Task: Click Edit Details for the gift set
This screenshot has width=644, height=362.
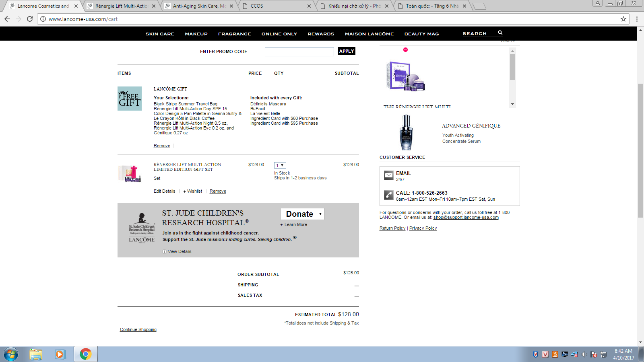Action: [164, 191]
